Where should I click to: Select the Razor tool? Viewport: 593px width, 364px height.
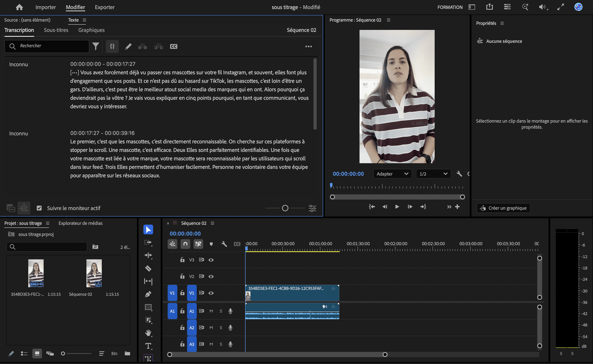(148, 268)
